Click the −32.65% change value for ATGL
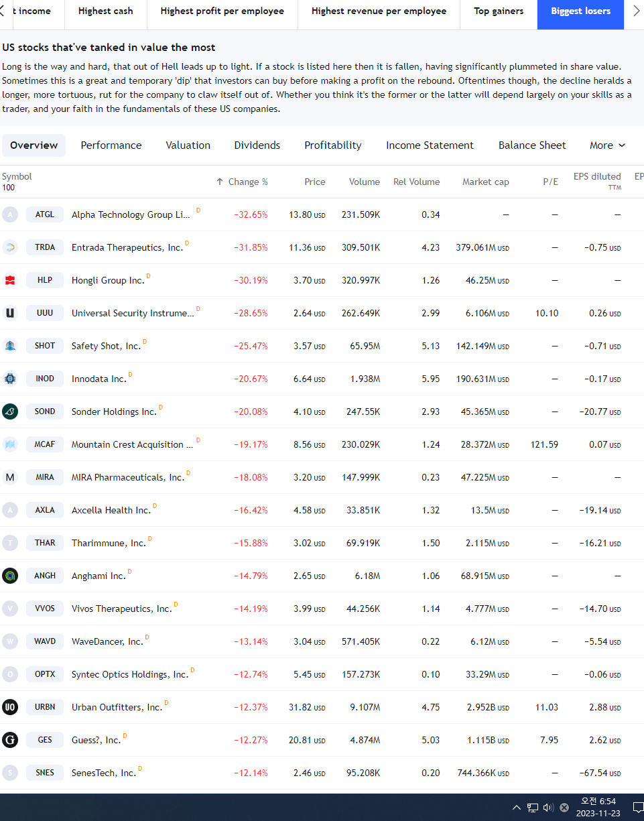644x821 pixels. [x=251, y=214]
